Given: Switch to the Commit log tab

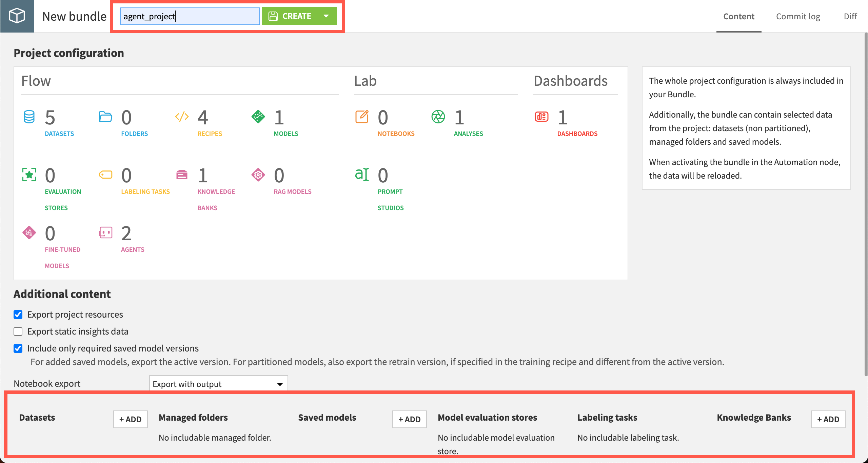Looking at the screenshot, I should (x=797, y=16).
